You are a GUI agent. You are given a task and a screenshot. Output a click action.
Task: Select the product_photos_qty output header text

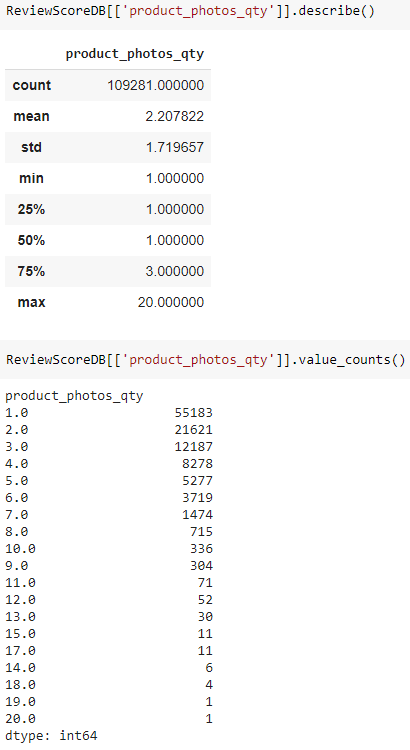(74, 396)
